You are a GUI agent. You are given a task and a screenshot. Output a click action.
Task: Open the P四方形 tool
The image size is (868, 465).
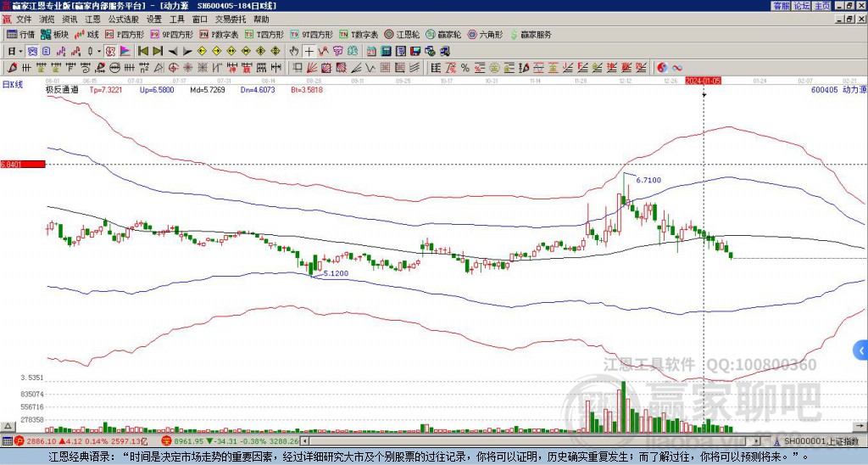click(125, 34)
